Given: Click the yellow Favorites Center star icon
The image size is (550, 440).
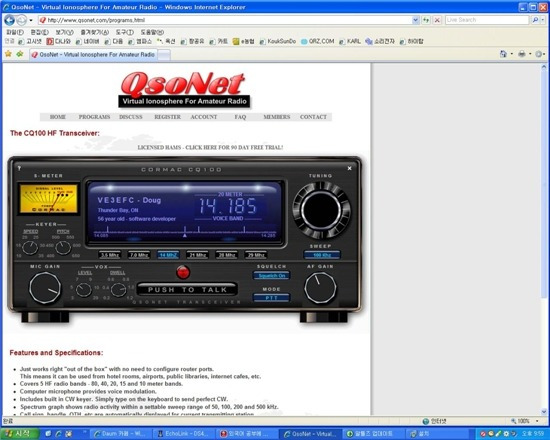Looking at the screenshot, I should [x=8, y=54].
